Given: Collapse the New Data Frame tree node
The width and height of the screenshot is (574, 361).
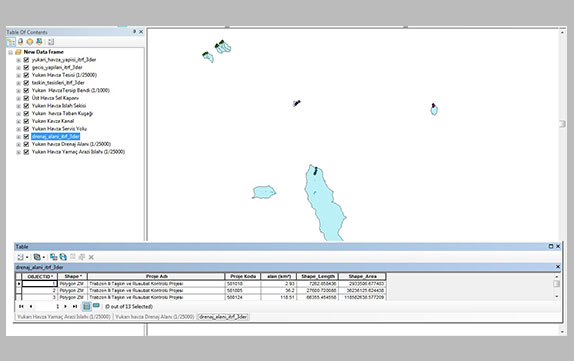Looking at the screenshot, I should [11, 52].
